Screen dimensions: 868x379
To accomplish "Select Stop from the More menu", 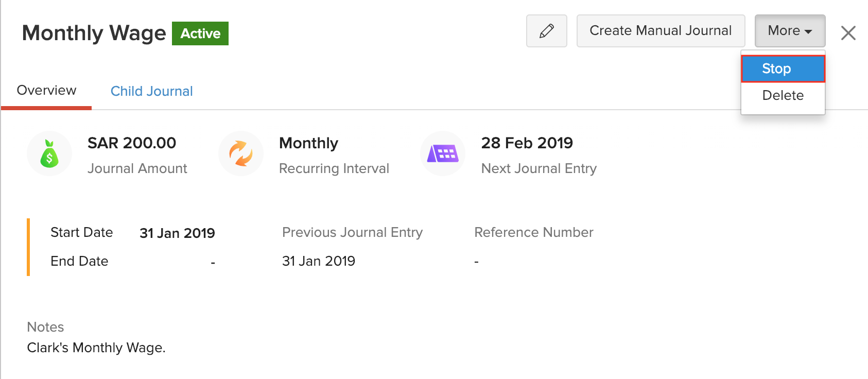I will point(783,68).
